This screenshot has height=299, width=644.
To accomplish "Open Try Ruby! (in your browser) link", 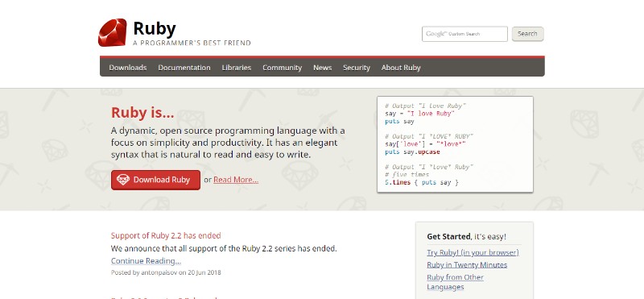I will pyautogui.click(x=473, y=252).
